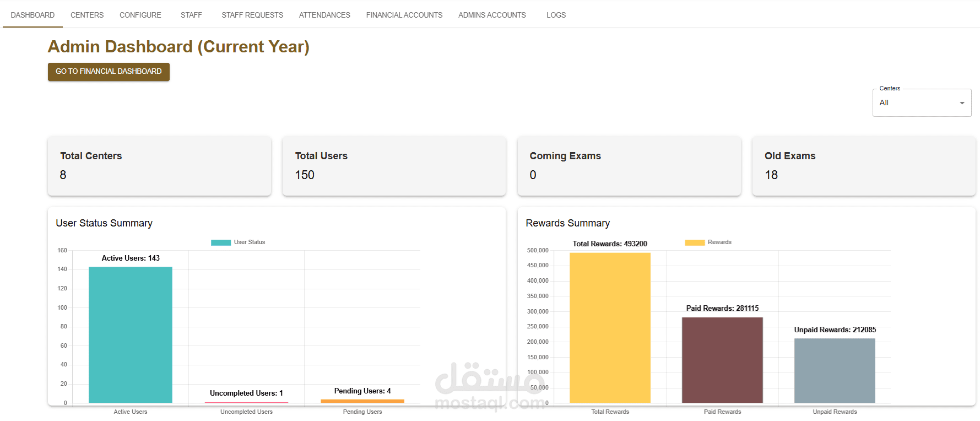This screenshot has height=421, width=980.
Task: Open the Dashboard tab
Action: [33, 15]
